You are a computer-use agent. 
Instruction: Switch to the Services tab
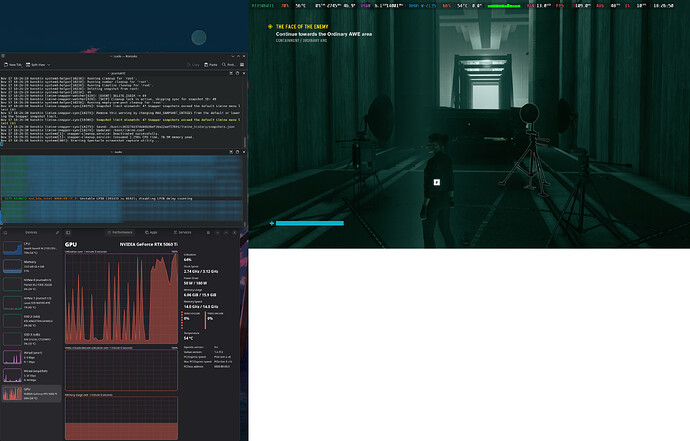[x=182, y=232]
